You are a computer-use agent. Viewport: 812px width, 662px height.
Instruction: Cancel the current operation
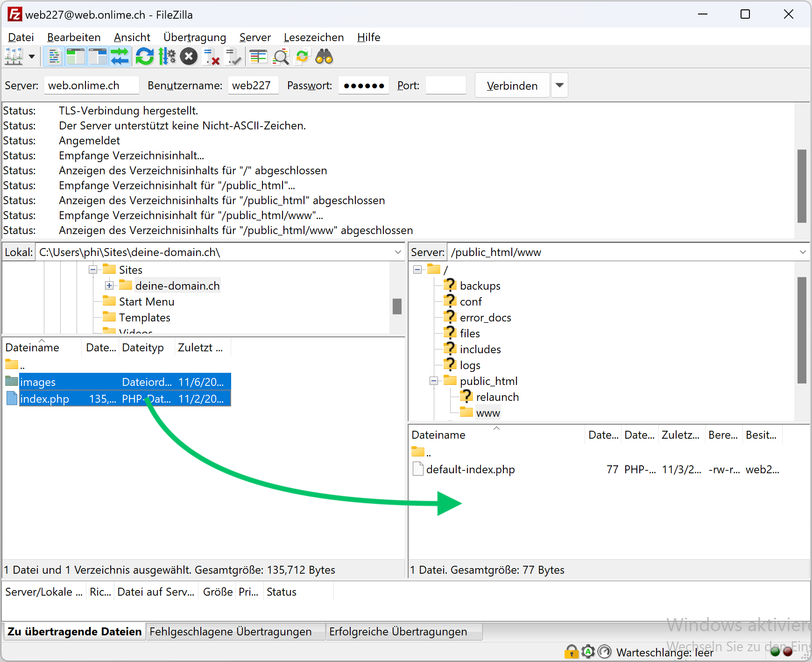coord(189,57)
